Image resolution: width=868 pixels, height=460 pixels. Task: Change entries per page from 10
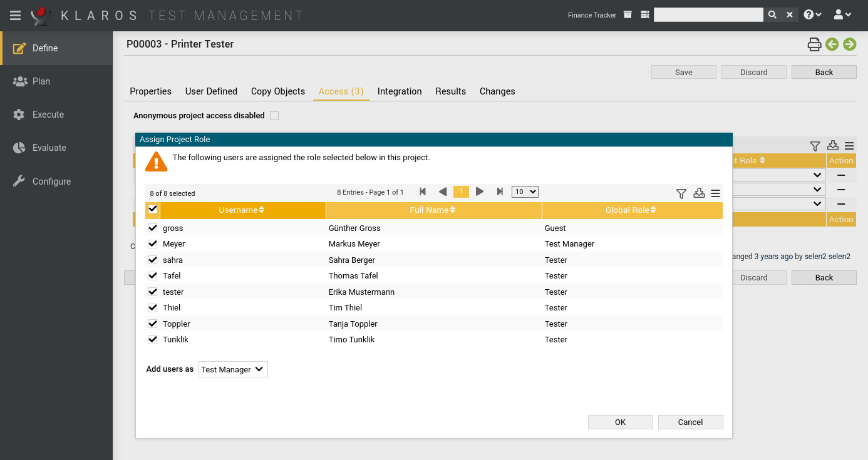(525, 192)
